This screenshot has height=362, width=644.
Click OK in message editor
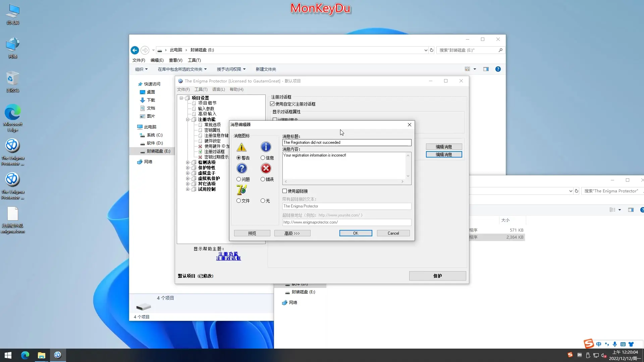point(356,233)
